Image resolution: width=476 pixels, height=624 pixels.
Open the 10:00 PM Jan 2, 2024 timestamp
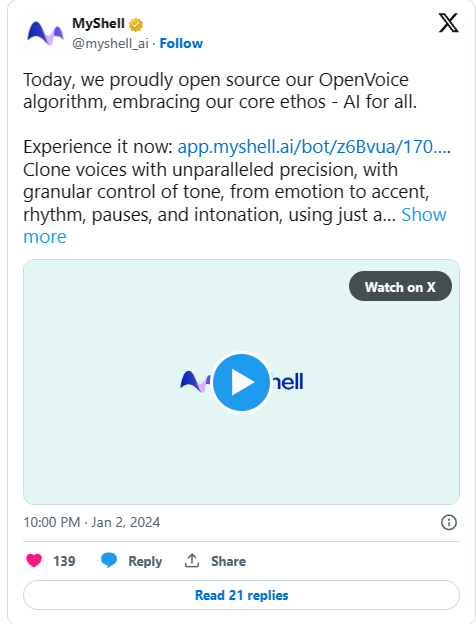(x=92, y=522)
